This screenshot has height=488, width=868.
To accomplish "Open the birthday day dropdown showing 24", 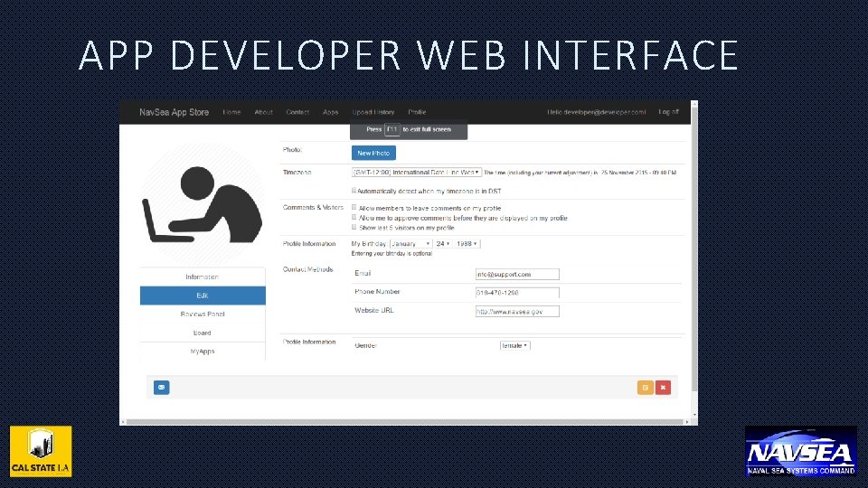I will pyautogui.click(x=442, y=243).
